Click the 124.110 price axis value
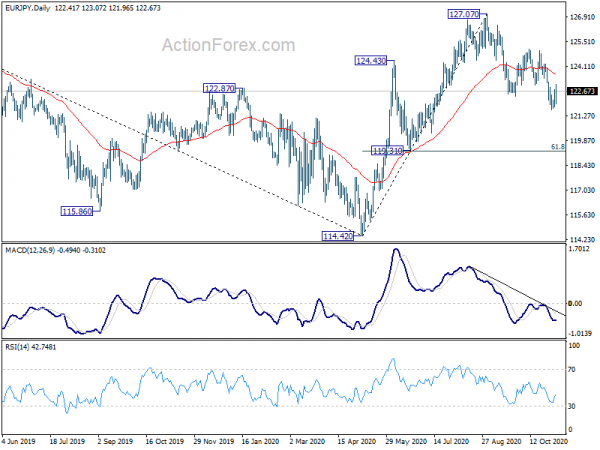This screenshot has height=450, width=600. [x=582, y=67]
